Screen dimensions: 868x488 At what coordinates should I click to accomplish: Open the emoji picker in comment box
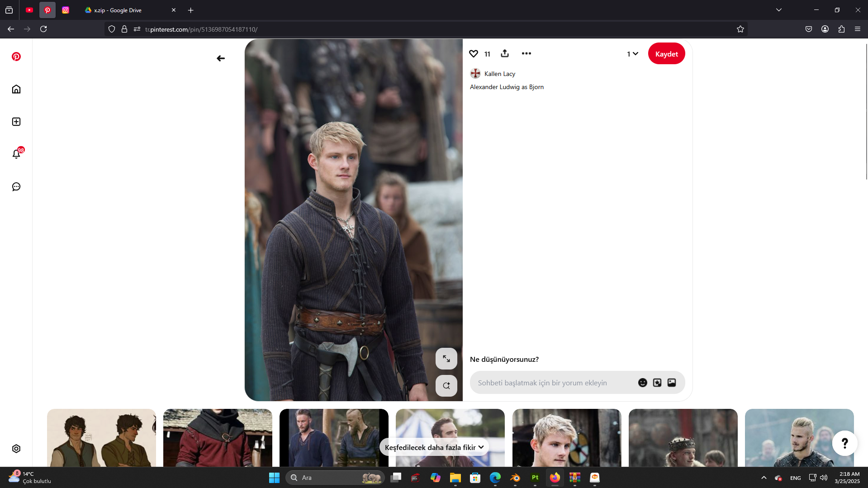pos(643,383)
